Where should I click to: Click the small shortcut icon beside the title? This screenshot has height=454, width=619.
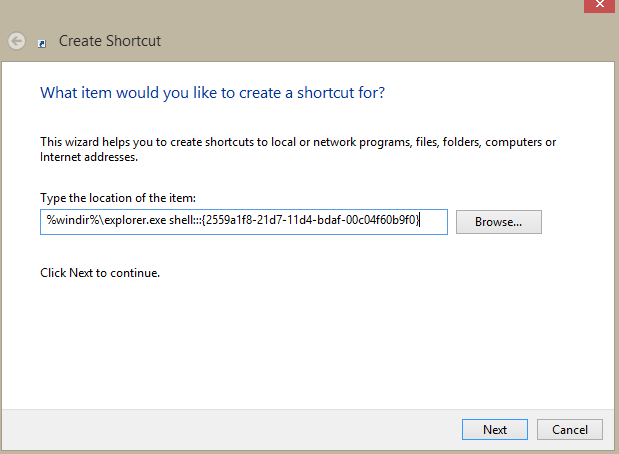pos(42,43)
